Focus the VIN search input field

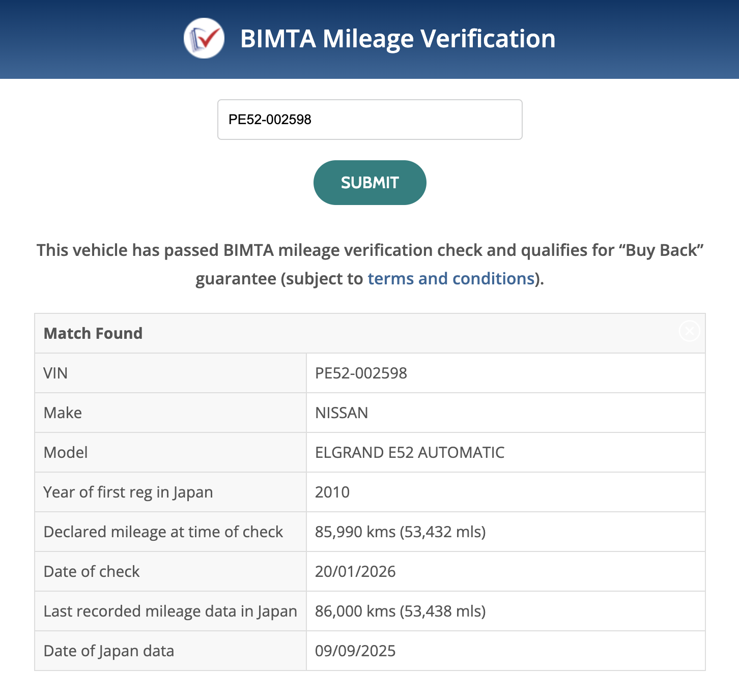point(369,120)
